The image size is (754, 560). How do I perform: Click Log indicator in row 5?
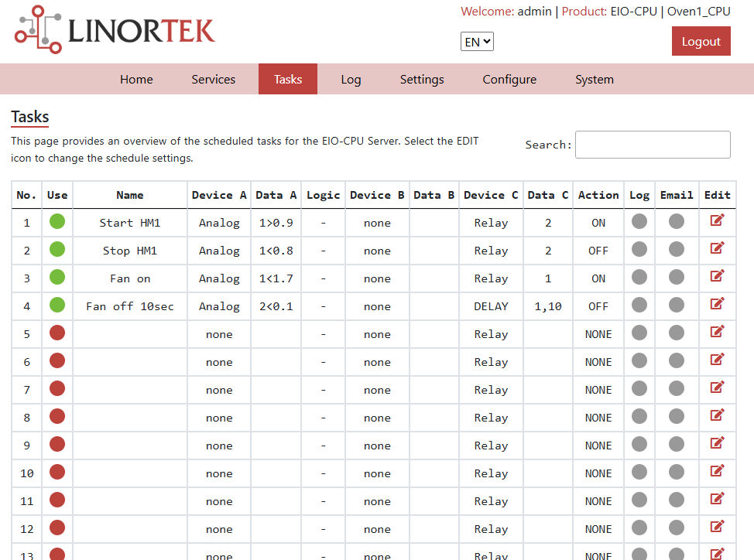[639, 333]
